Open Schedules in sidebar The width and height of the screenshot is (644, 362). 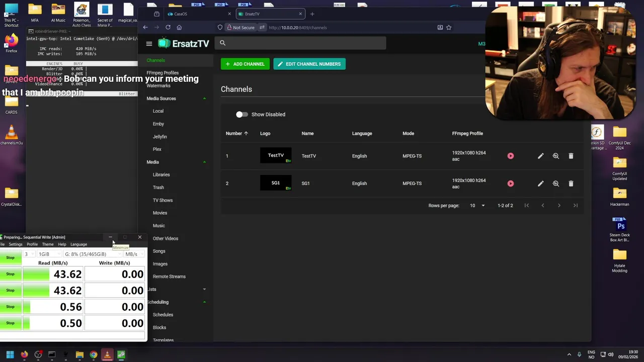(163, 315)
